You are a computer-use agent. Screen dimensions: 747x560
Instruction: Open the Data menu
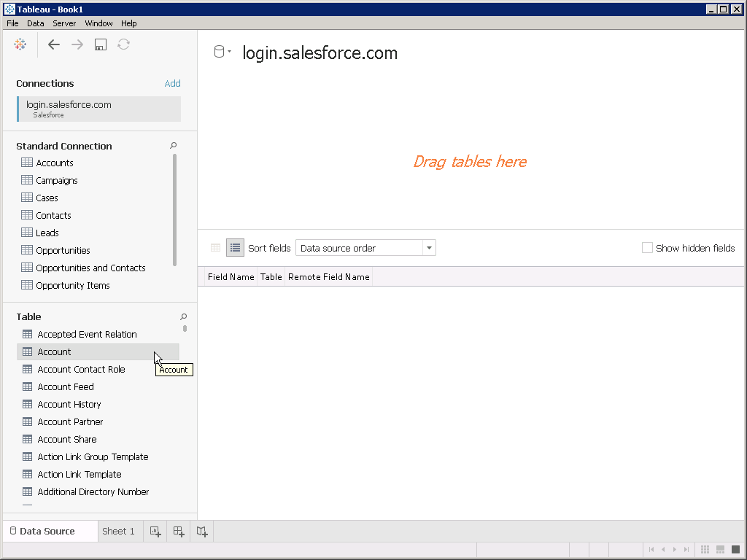pyautogui.click(x=35, y=23)
